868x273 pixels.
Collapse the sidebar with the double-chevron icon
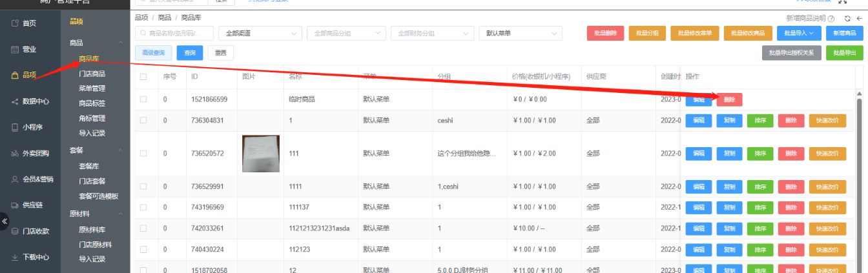5,221
